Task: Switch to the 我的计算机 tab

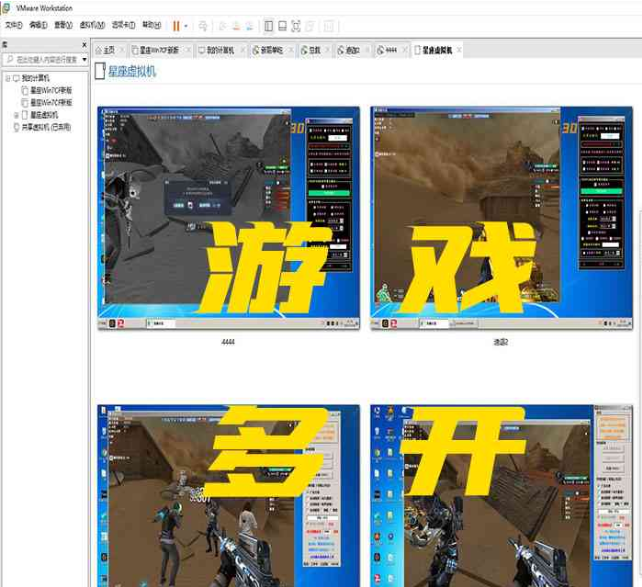Action: tap(218, 49)
